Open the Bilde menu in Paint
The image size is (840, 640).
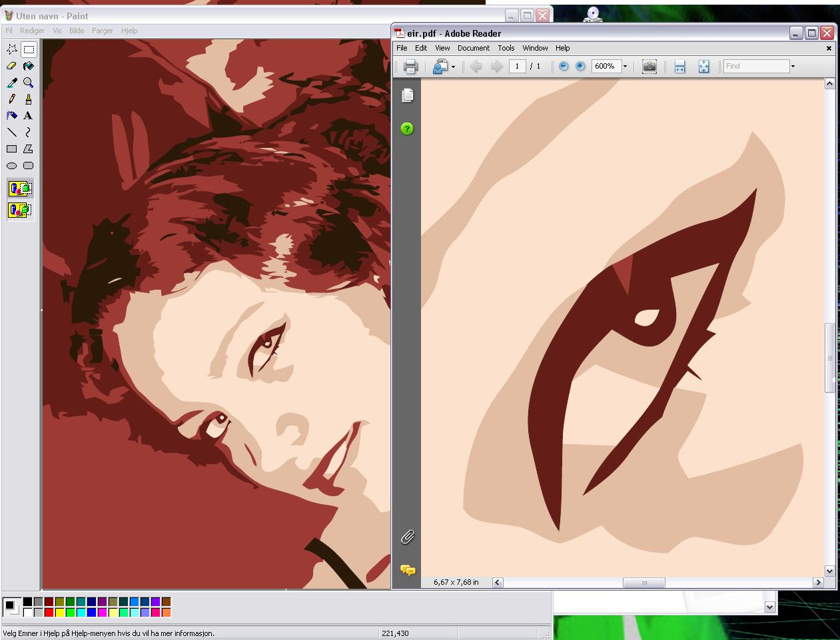pyautogui.click(x=77, y=31)
